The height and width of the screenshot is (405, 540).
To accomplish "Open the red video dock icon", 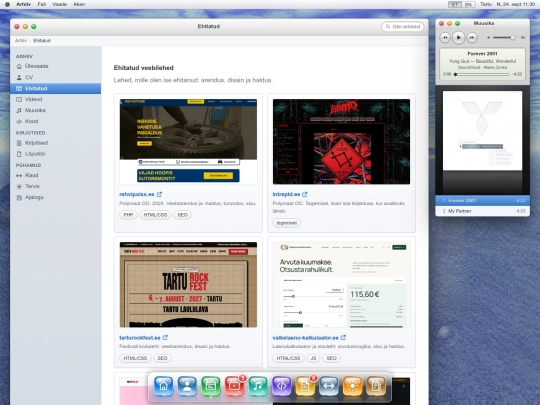I will point(235,386).
